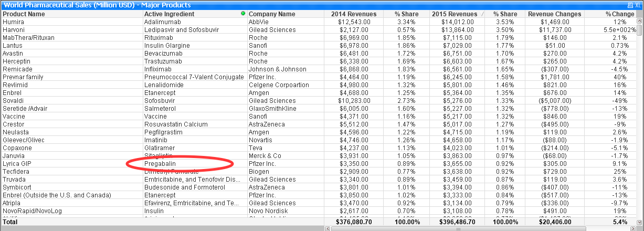
Task: Select the Budesonide and Formoterol ingredient cell
Action: tap(195, 187)
